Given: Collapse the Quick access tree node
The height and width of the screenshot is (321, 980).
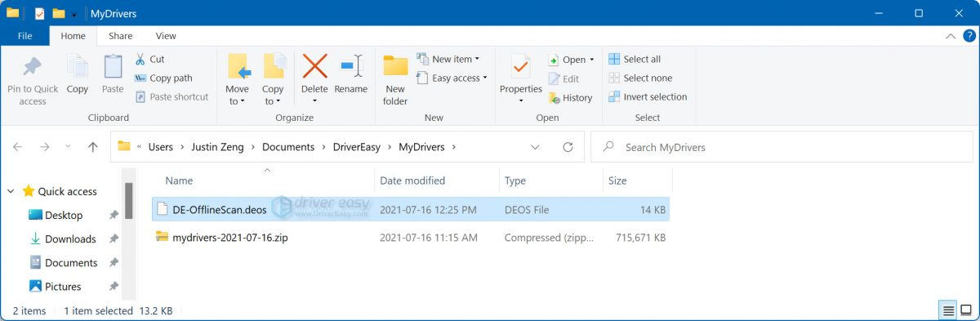Looking at the screenshot, I should [x=11, y=191].
